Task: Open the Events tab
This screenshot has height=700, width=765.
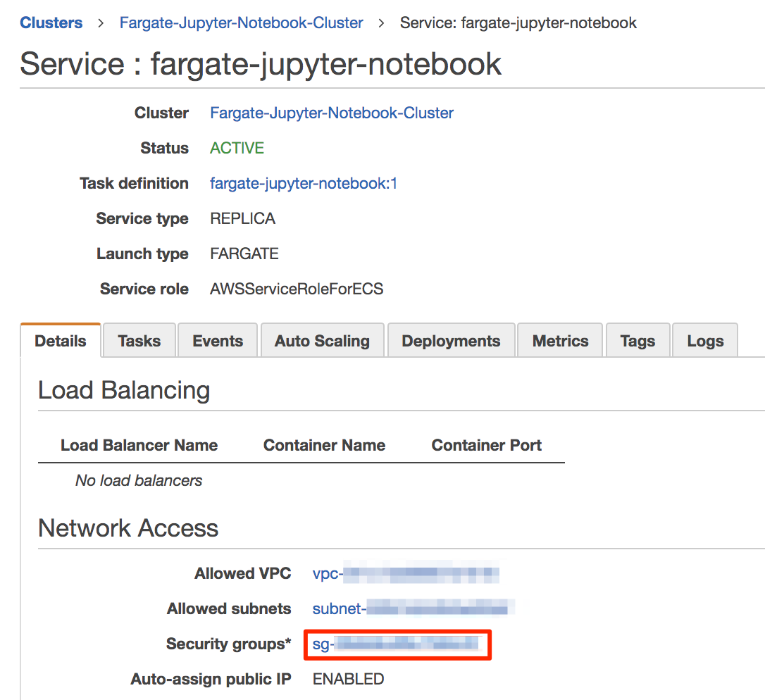Action: [x=218, y=340]
